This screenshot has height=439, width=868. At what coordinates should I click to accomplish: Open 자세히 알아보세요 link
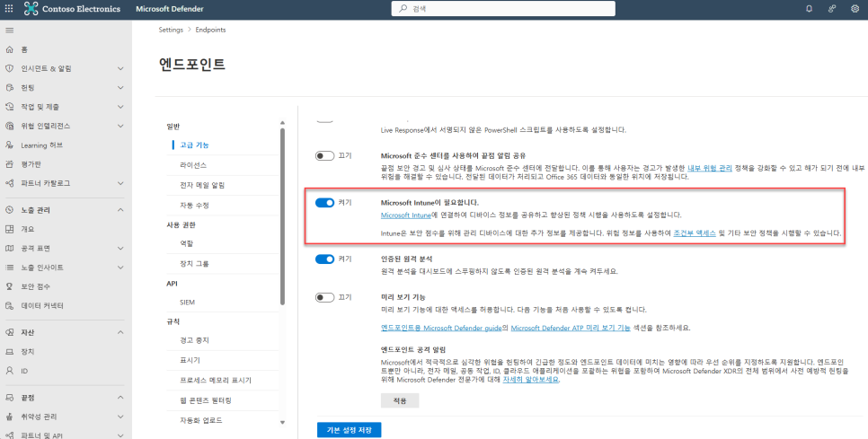click(x=530, y=380)
